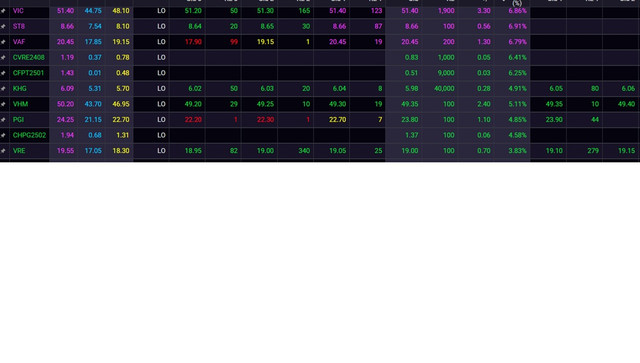Click KHG change percent 4.91%
This screenshot has width=640, height=363.
518,89
